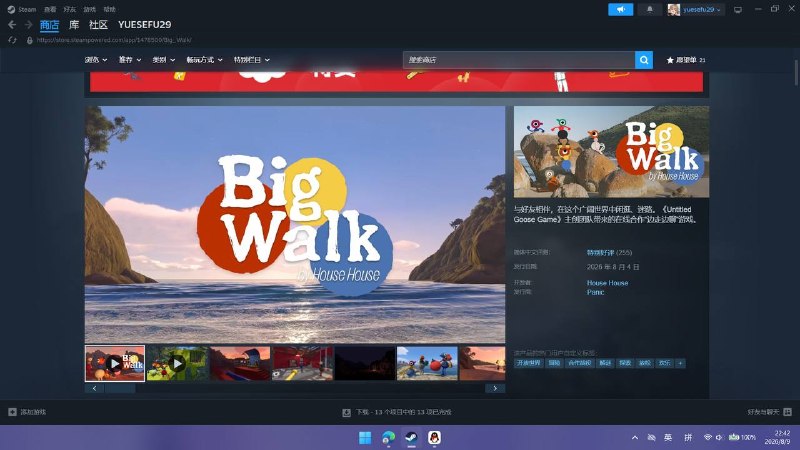Expand the 推荐 dropdown menu

[130, 60]
